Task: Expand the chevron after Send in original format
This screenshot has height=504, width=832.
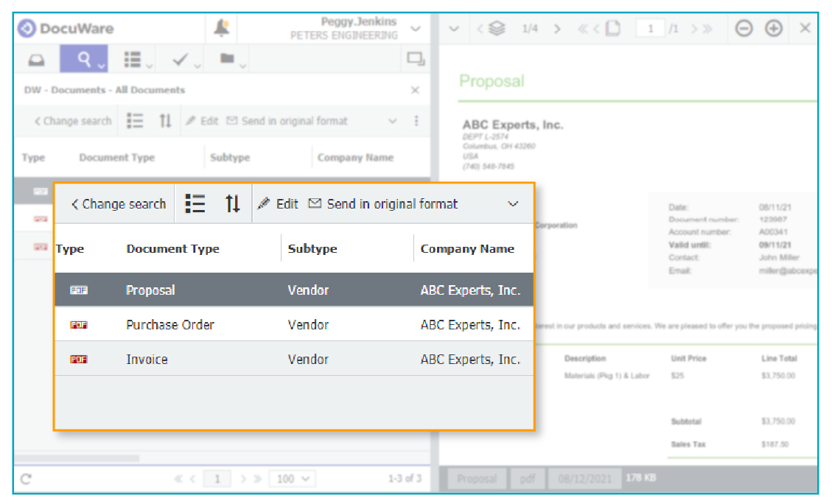Action: point(513,204)
